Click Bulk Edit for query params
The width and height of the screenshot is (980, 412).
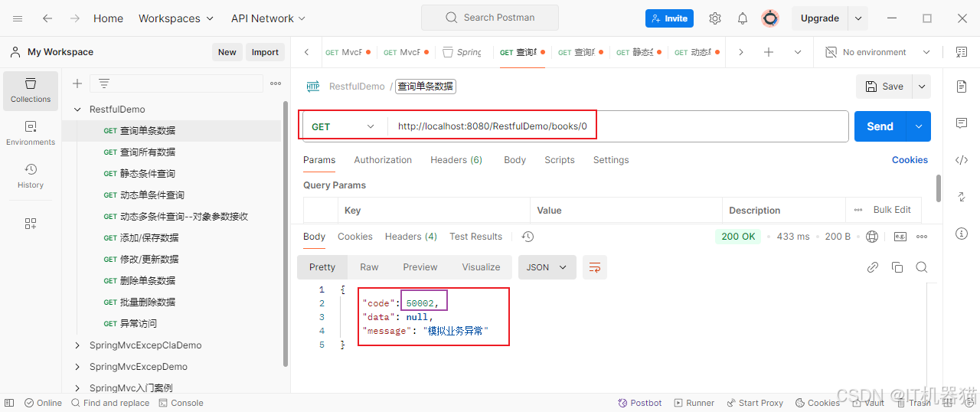892,210
